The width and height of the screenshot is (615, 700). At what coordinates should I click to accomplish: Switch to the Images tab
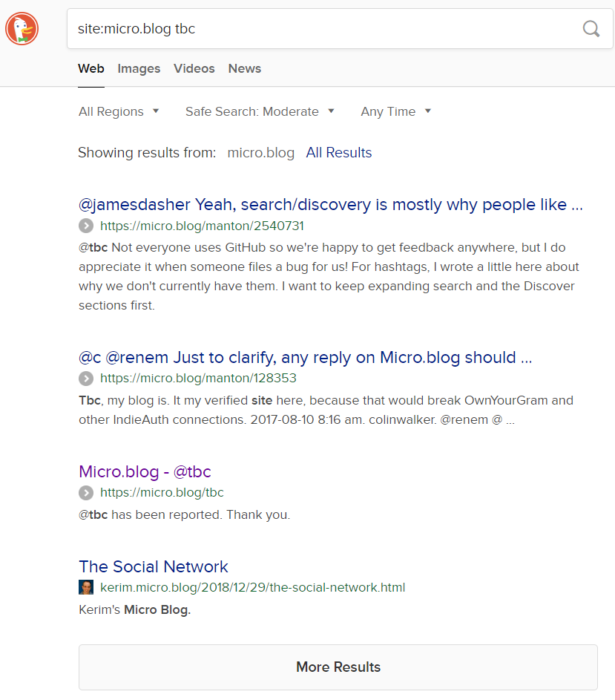[x=139, y=69]
